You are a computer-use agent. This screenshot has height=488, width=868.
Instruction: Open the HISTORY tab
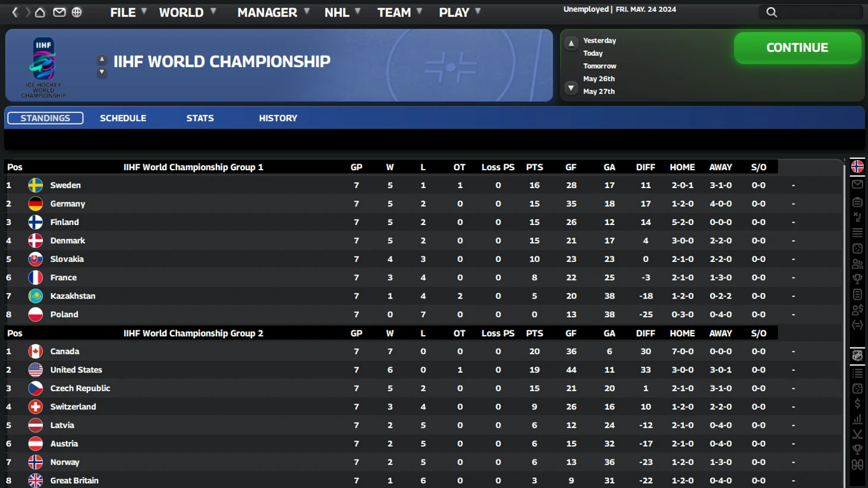[278, 118]
